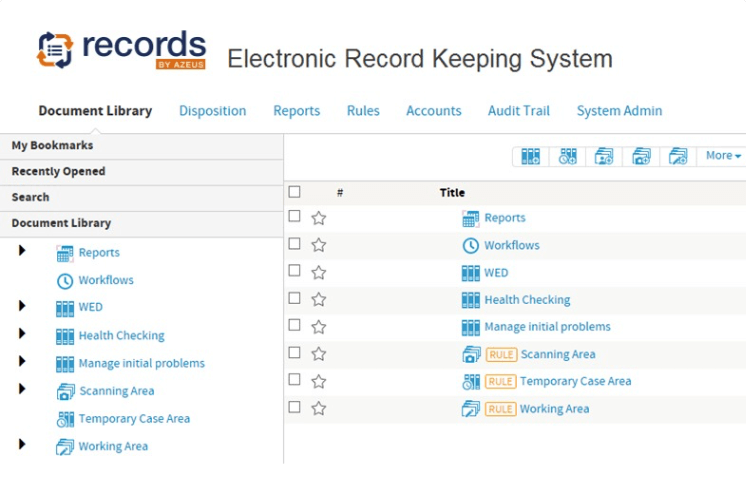Click the last toolbar icon, add working area

point(678,156)
